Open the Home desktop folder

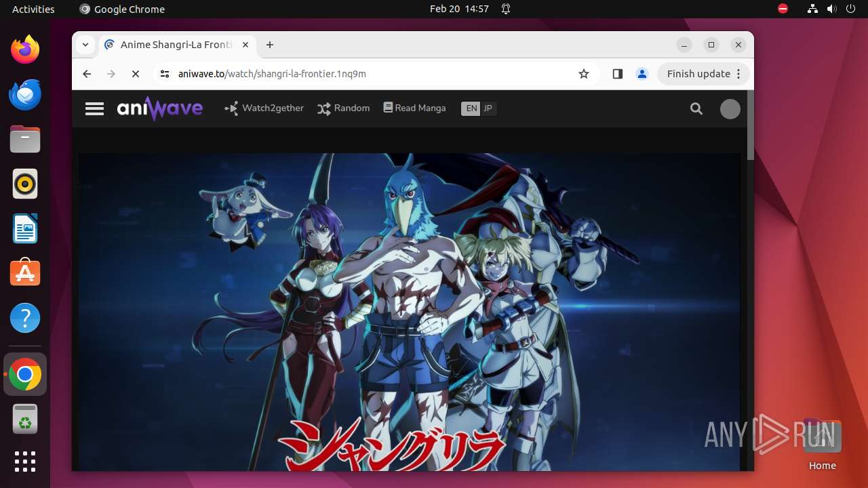click(x=822, y=445)
